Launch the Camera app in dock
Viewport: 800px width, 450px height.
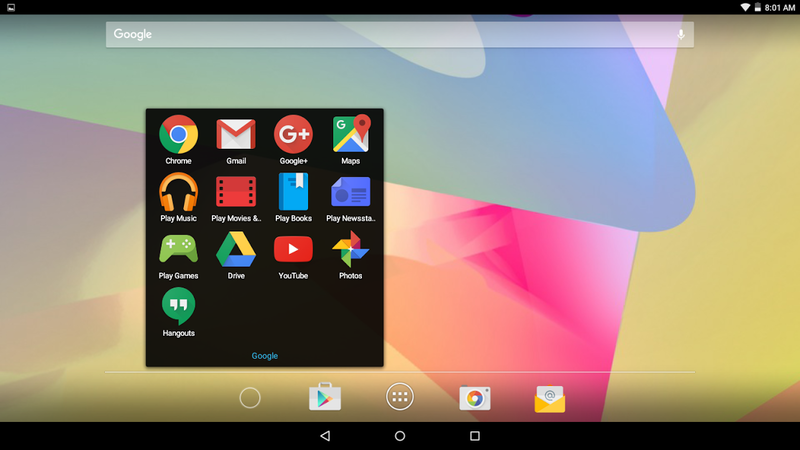tap(474, 398)
